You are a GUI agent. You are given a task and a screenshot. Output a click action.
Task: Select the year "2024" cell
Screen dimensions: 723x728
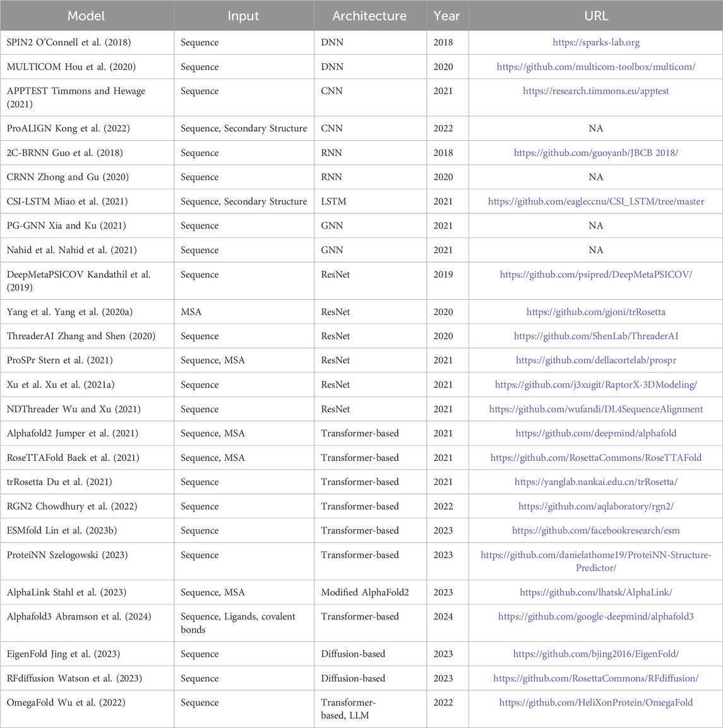pyautogui.click(x=447, y=623)
